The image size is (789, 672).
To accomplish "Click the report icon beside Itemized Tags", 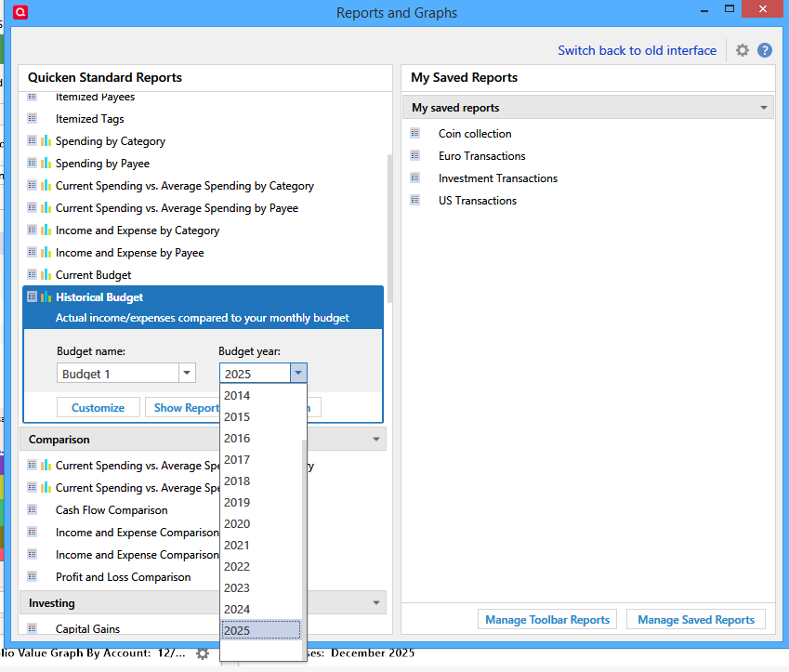I will coord(33,119).
